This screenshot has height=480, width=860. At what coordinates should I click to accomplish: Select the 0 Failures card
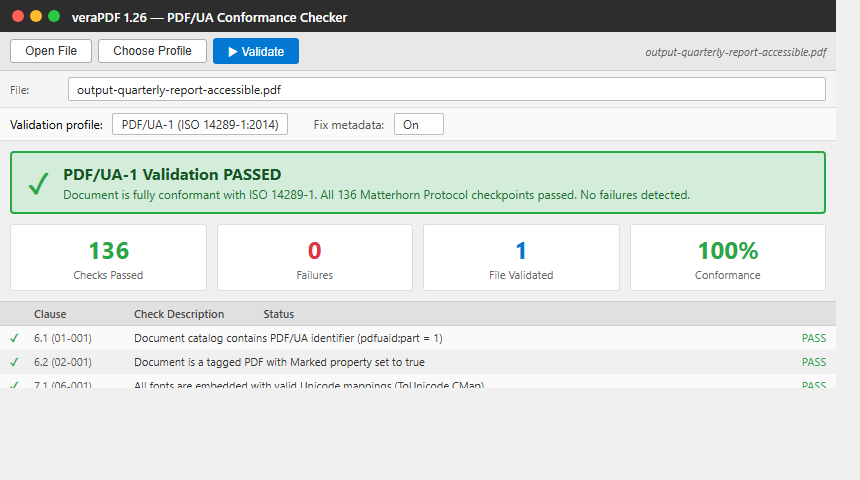tap(315, 257)
